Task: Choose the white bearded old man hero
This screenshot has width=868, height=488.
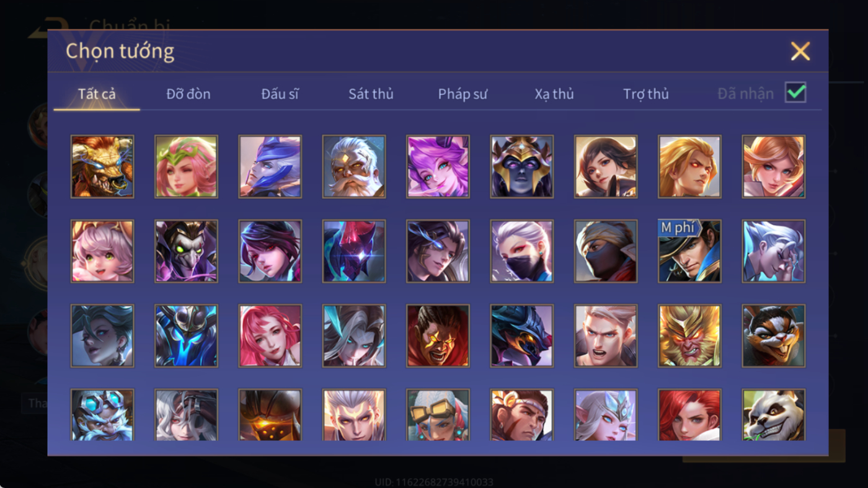Action: click(x=354, y=167)
